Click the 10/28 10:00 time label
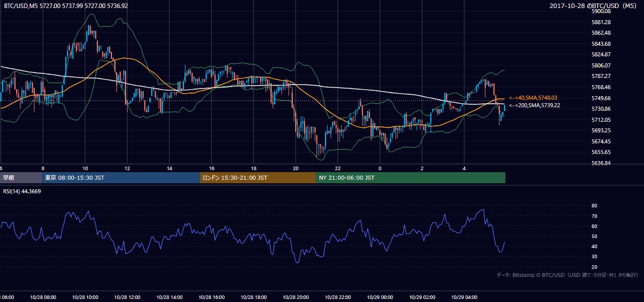The width and height of the screenshot is (644, 302). pyautogui.click(x=84, y=297)
